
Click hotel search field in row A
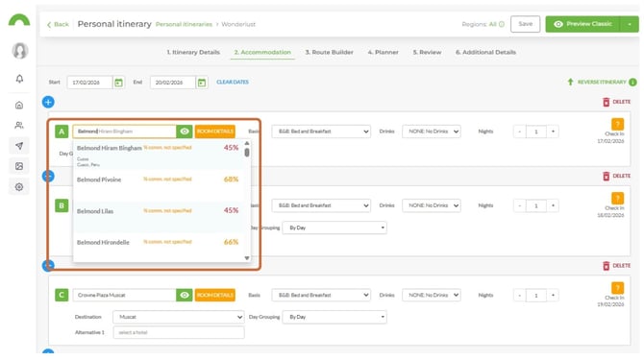coord(124,132)
